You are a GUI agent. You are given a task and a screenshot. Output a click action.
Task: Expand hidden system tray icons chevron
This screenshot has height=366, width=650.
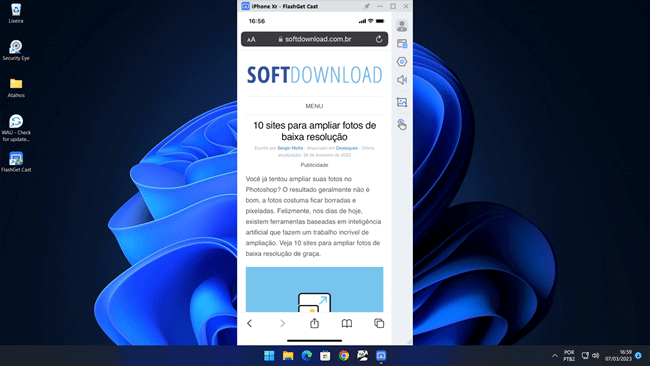[x=555, y=356]
